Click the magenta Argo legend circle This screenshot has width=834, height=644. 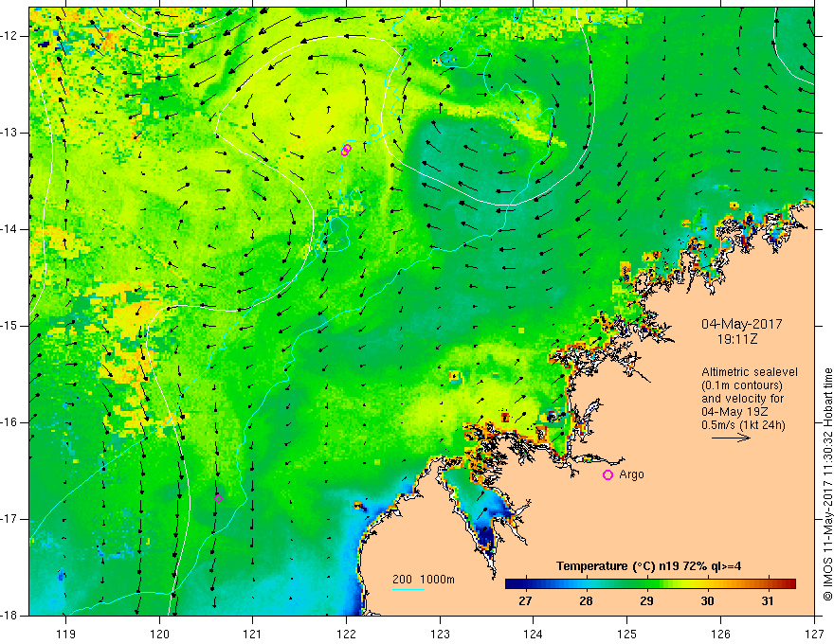point(607,475)
